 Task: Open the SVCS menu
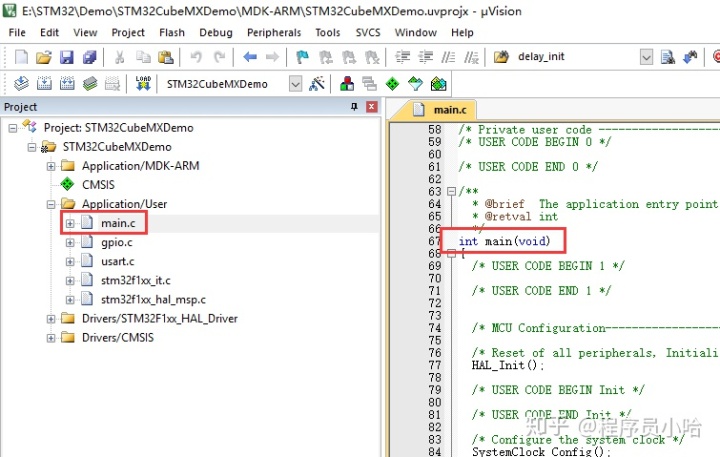click(368, 33)
